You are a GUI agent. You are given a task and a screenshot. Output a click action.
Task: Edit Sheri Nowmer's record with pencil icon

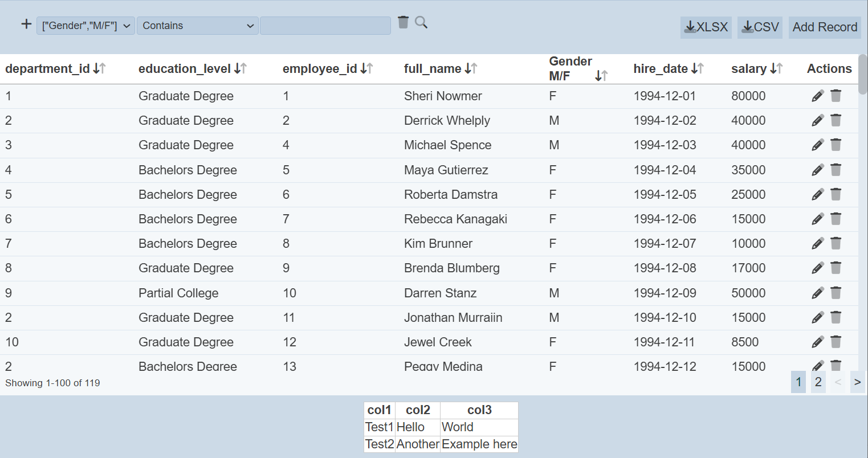coord(817,96)
